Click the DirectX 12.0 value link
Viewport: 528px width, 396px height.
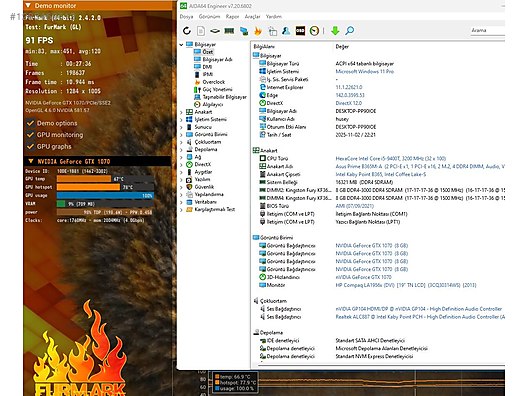point(349,103)
